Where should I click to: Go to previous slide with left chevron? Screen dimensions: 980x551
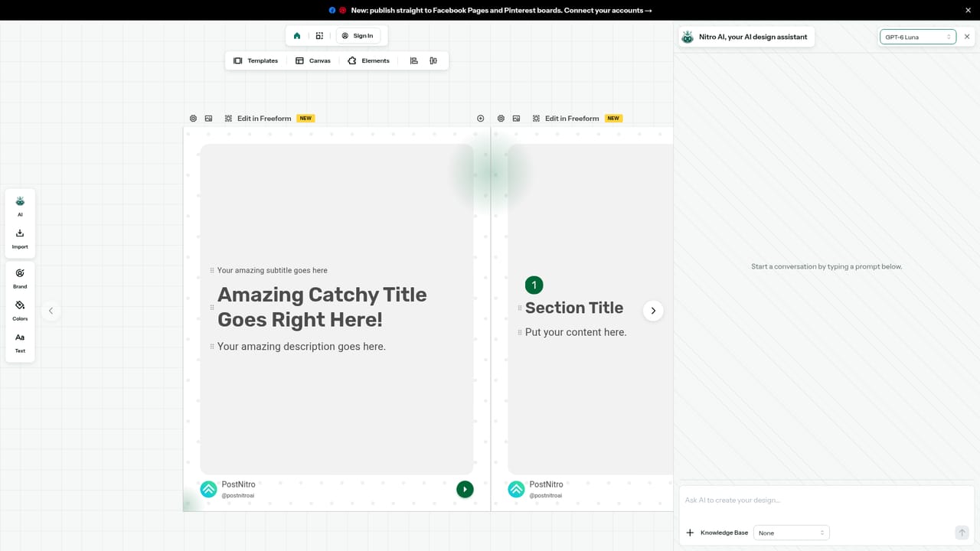click(51, 311)
